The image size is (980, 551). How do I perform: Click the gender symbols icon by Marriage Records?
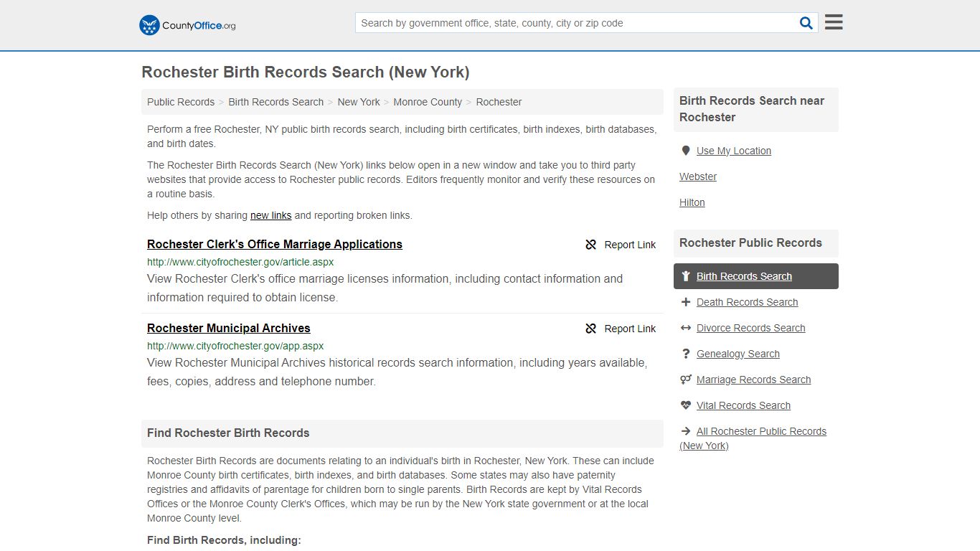(x=686, y=380)
